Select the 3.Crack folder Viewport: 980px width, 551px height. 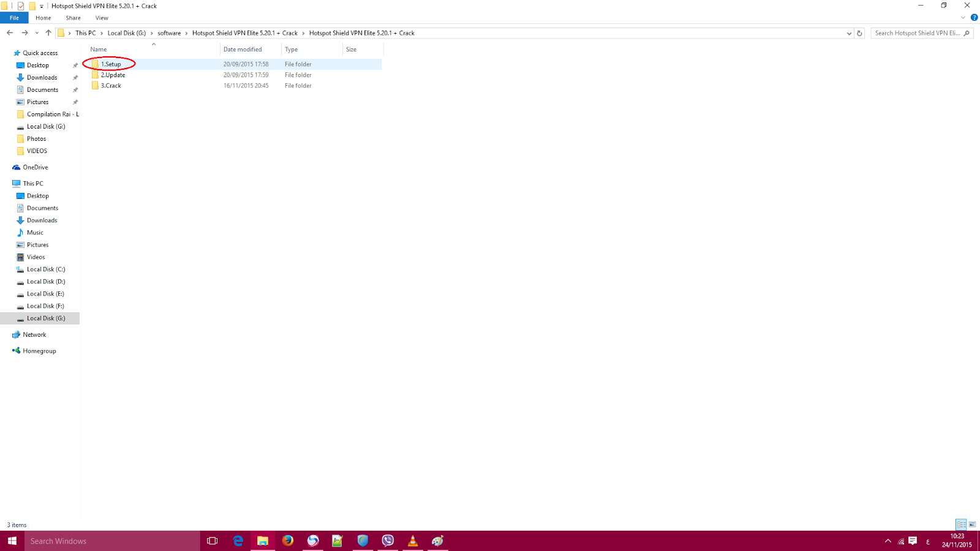[x=111, y=86]
